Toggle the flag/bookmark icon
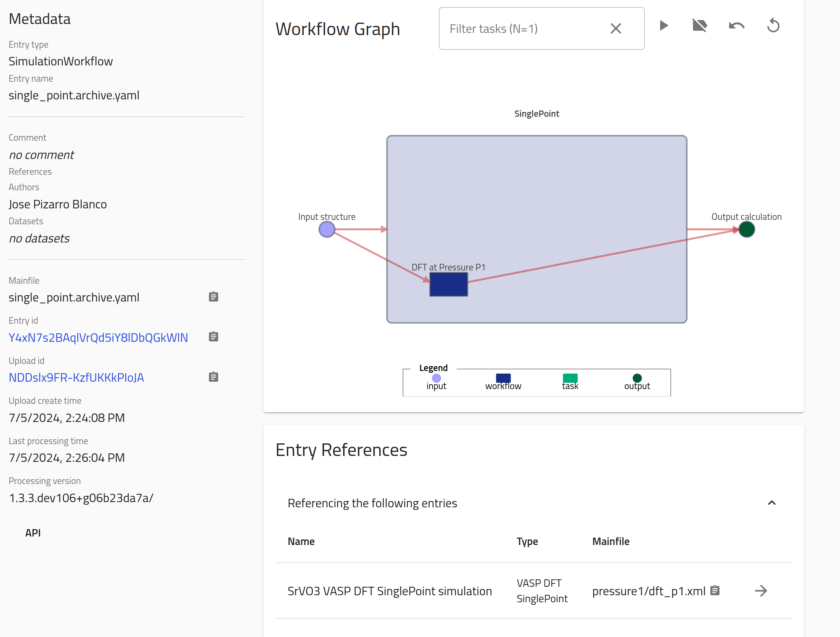This screenshot has width=840, height=637. point(700,25)
